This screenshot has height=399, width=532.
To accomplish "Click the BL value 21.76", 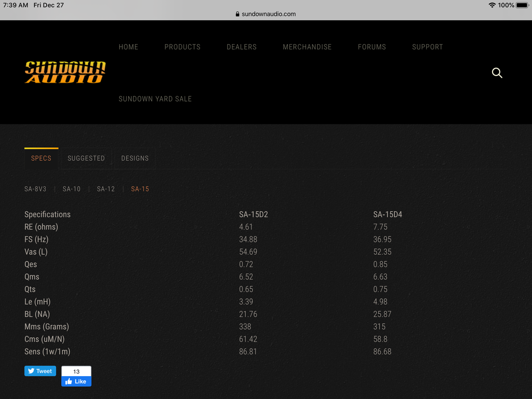I will [x=248, y=314].
